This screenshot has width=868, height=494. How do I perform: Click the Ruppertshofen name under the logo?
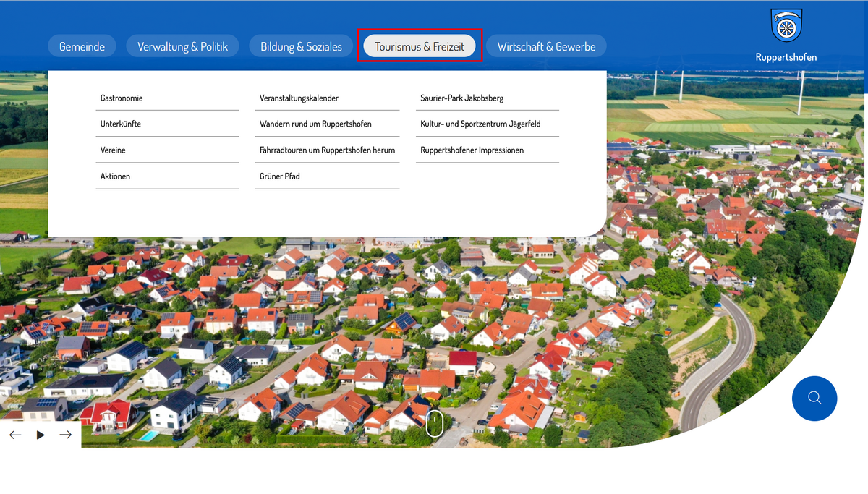pyautogui.click(x=786, y=57)
